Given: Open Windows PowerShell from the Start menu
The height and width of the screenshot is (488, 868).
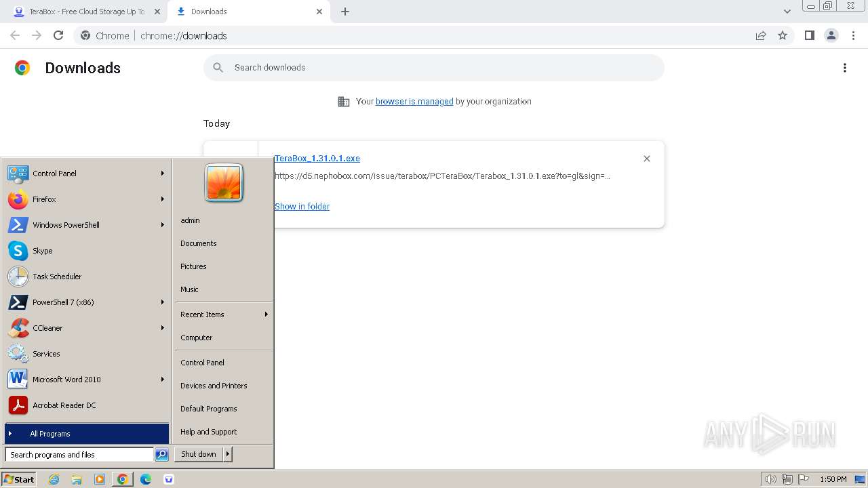Looking at the screenshot, I should click(x=86, y=225).
